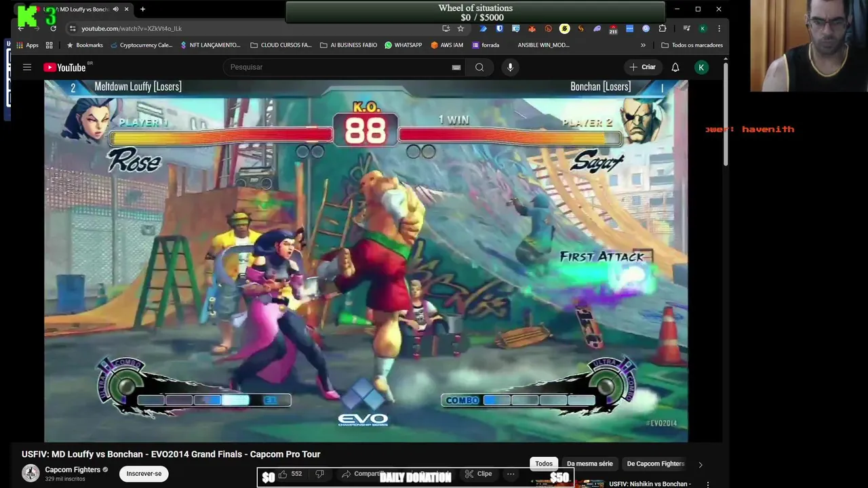
Task: Open the Bookmarks folder in bookmarks bar
Action: point(85,45)
